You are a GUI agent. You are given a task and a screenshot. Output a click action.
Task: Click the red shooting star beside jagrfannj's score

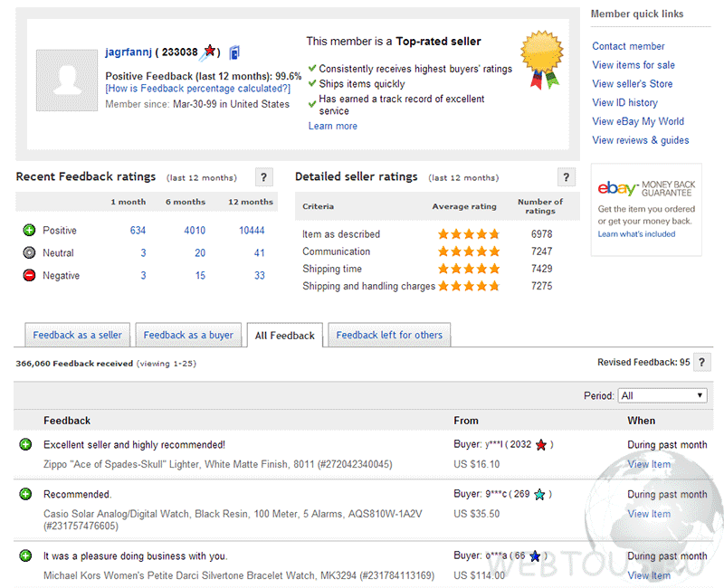[208, 52]
